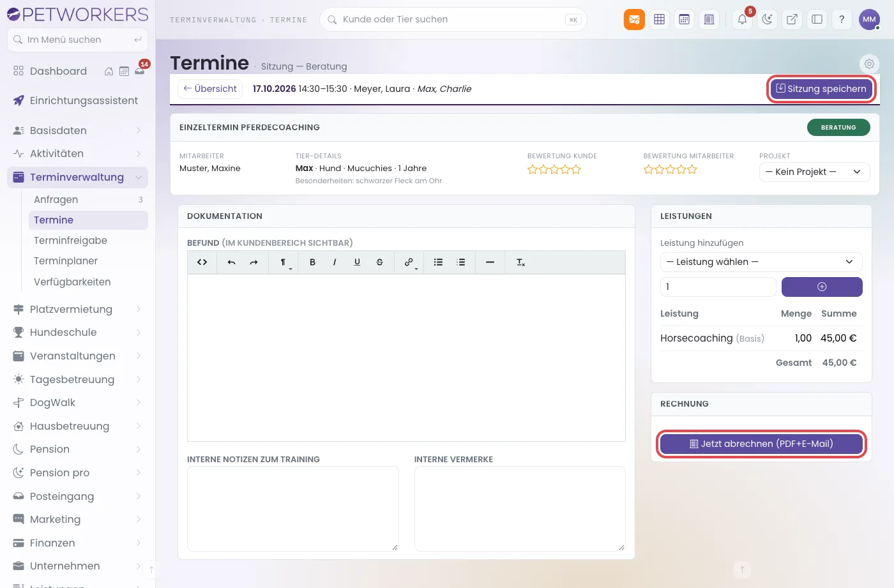894x588 pixels.
Task: Click the table grid icon in the header
Action: 660,20
